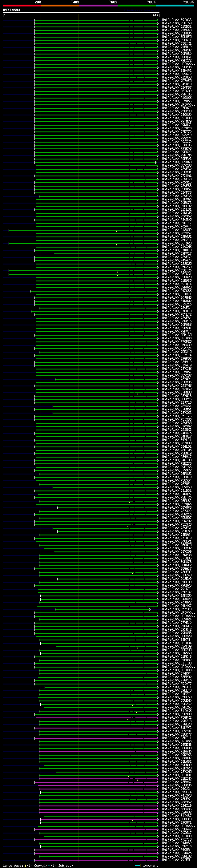Select the UniRef100_A4S475 label
197x868 pixels.
click(x=176, y=260)
